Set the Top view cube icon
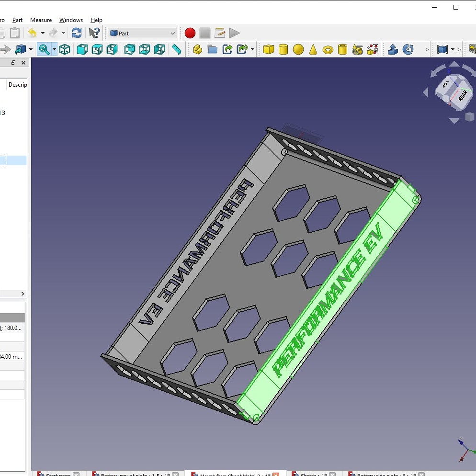This screenshot has width=476, height=476. [x=97, y=49]
